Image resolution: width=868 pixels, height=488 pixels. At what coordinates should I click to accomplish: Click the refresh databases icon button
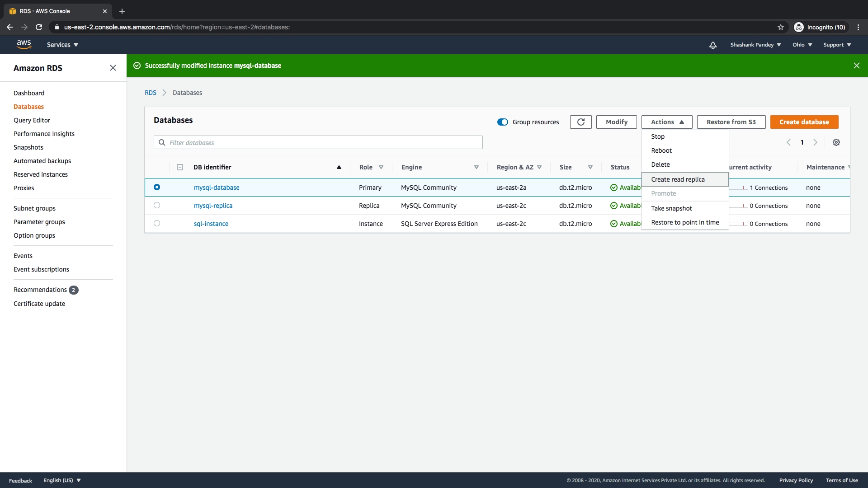(580, 122)
